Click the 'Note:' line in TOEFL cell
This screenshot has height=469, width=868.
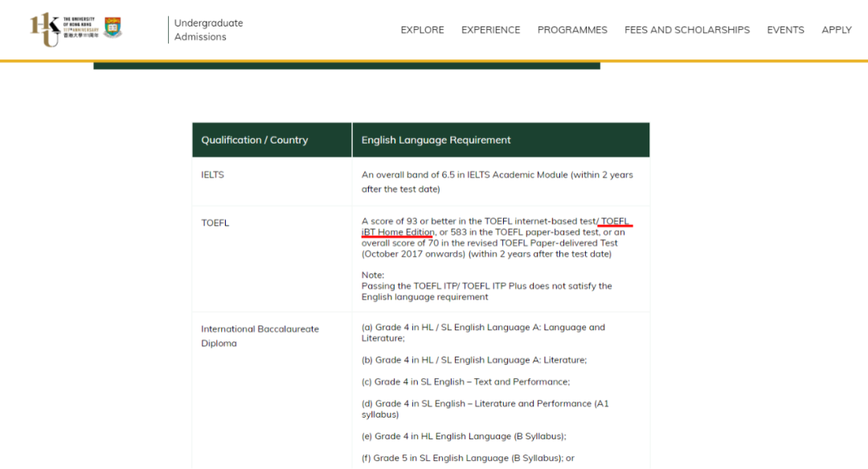373,275
